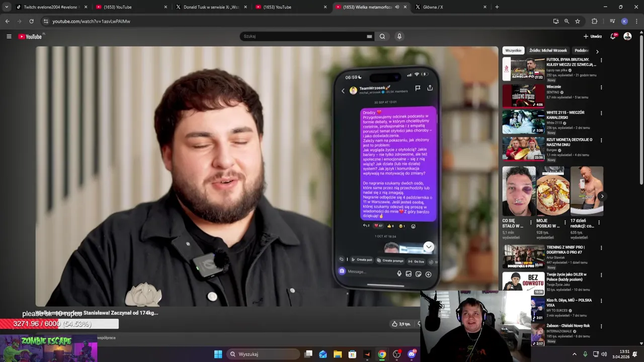The height and width of the screenshot is (362, 644).
Task: Select the Źródło: Michał Wrzosek chip
Action: pyautogui.click(x=548, y=50)
